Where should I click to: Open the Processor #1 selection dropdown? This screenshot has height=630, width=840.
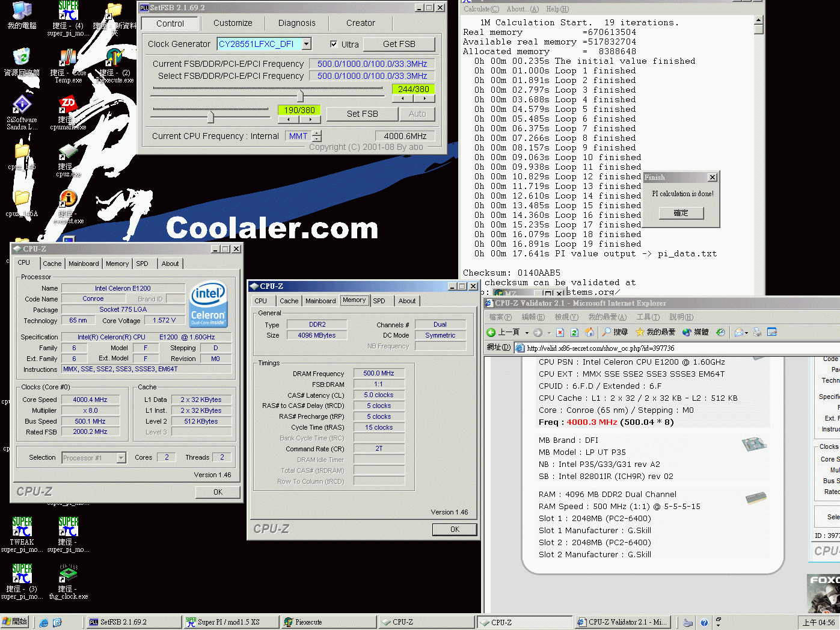coord(121,458)
